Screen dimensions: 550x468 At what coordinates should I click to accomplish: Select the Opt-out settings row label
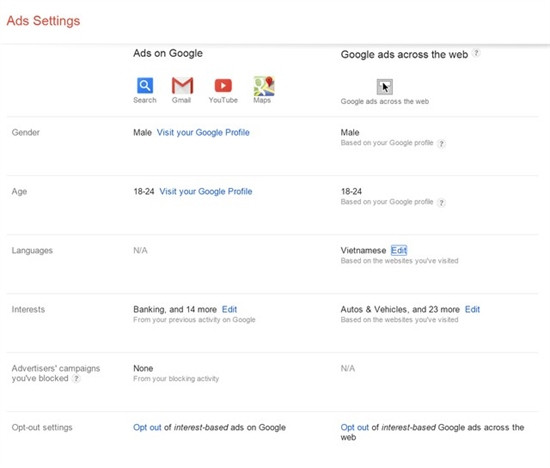(42, 427)
